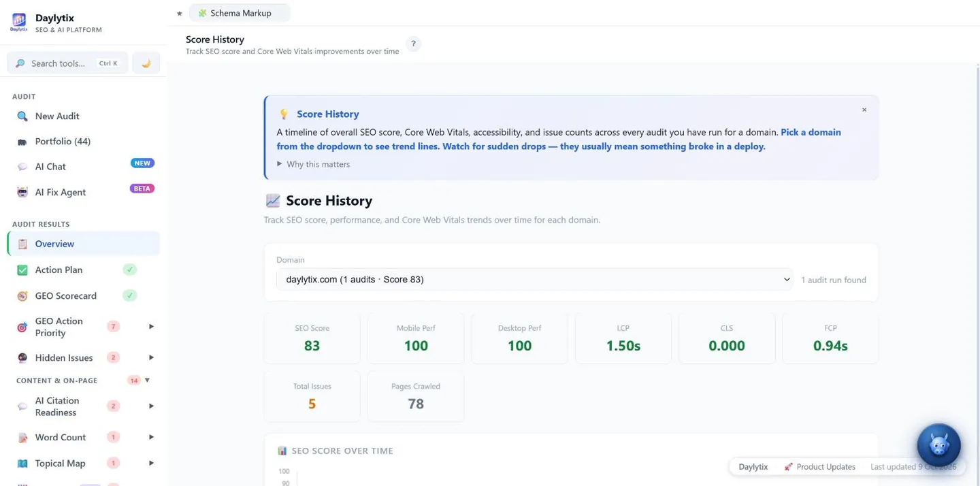The height and width of the screenshot is (486, 980).
Task: Click the bar chart icon by SEO Score Over Time
Action: [x=282, y=451]
